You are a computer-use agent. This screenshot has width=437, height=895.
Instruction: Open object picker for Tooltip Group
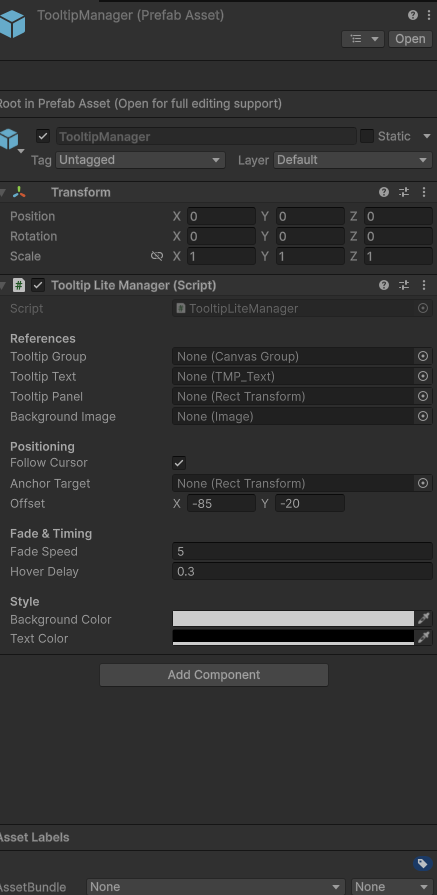pos(423,356)
